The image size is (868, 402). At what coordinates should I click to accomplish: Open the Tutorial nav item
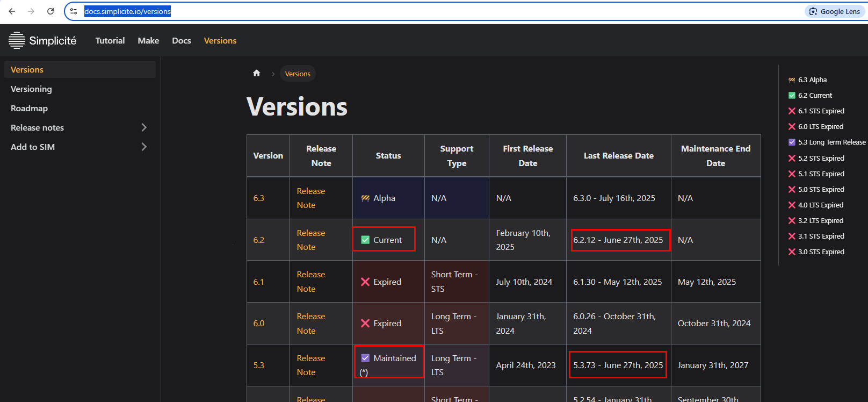click(110, 40)
